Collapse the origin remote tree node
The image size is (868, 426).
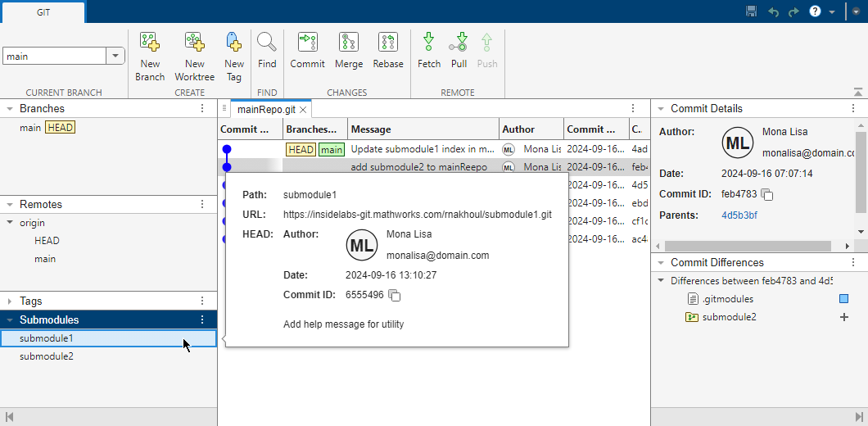(9, 223)
